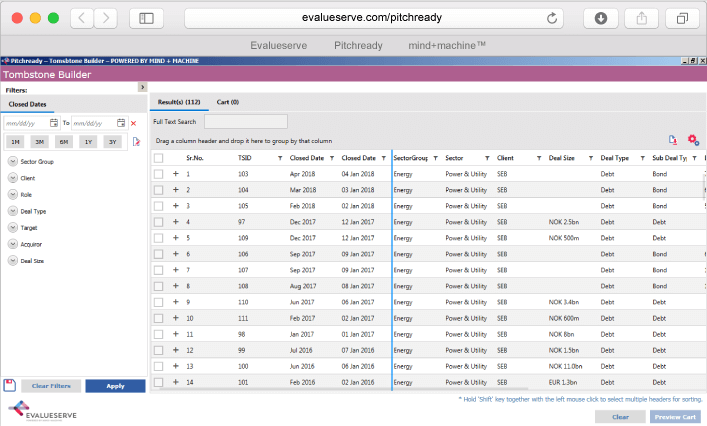Open the browser tabs overview icon
Image resolution: width=707 pixels, height=426 pixels.
click(x=682, y=18)
